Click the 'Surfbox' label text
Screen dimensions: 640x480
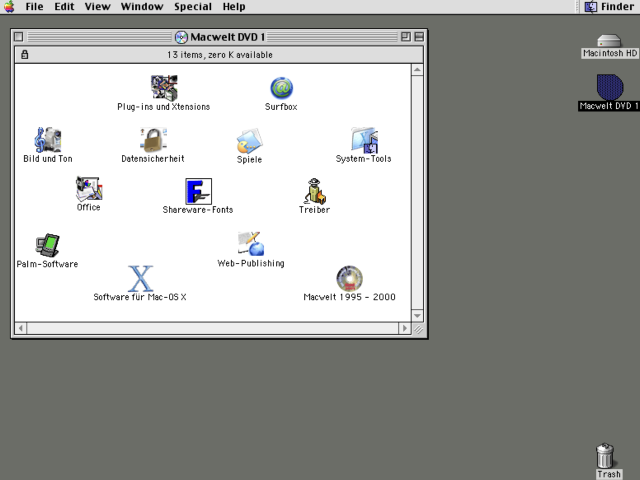(x=281, y=107)
